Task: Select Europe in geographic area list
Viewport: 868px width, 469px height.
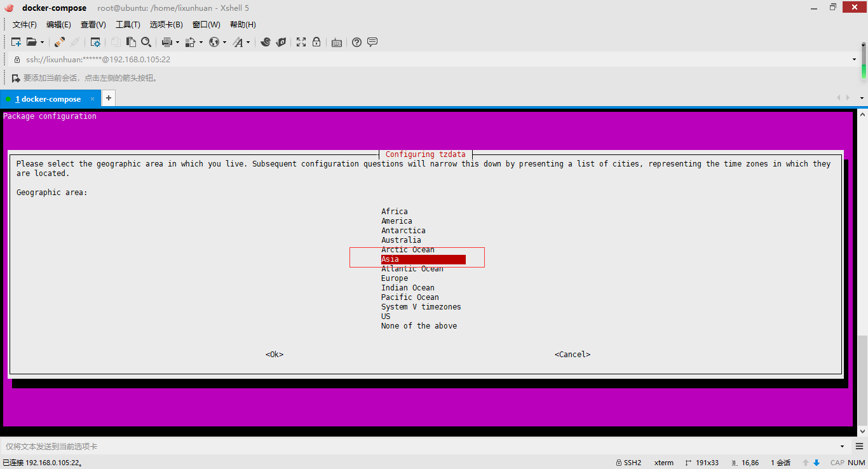Action: tap(395, 278)
